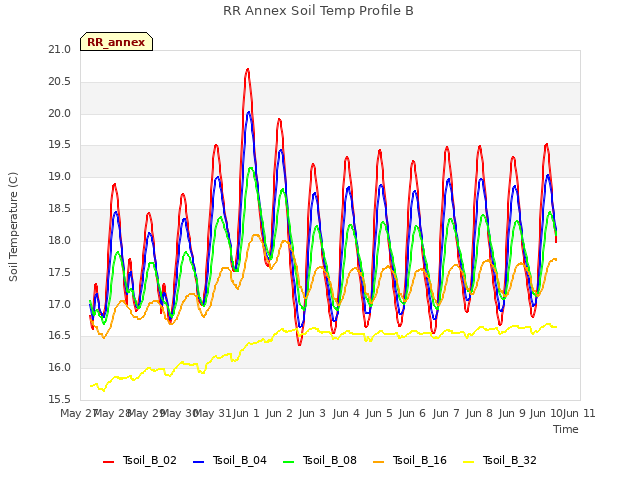The height and width of the screenshot is (480, 640).
Task: Click the Jun 2 x-axis date label
Action: click(x=279, y=414)
